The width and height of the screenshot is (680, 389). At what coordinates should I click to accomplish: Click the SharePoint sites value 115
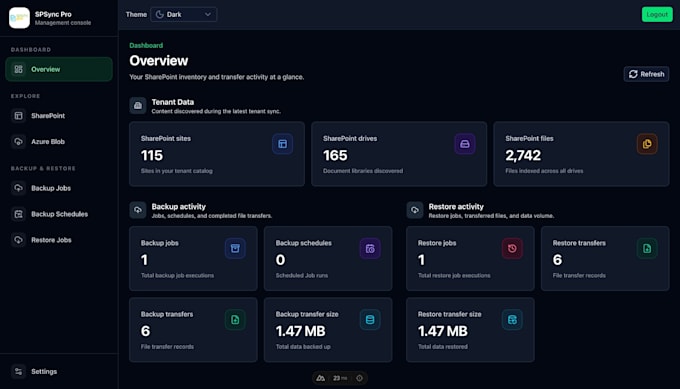point(152,155)
